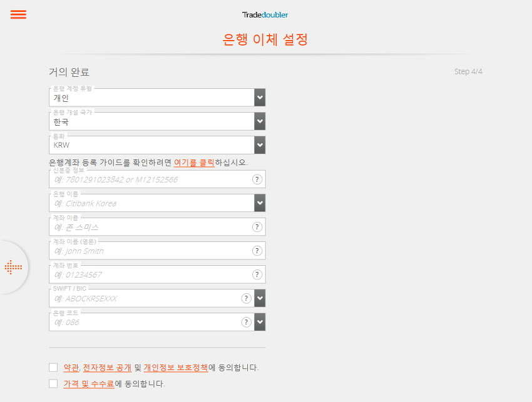Expand the 은행 계정 유형 dropdown arrow
Screen dimensions: 532x402
coord(260,98)
